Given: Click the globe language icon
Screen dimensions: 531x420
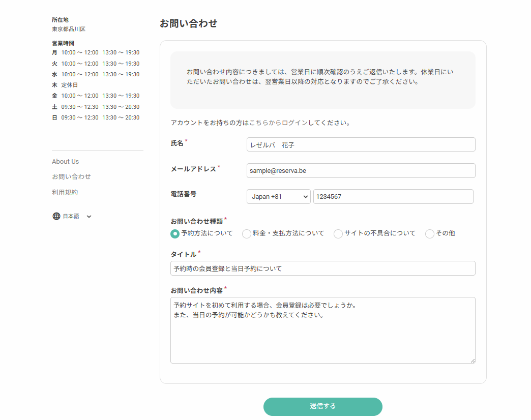Looking at the screenshot, I should [x=56, y=216].
